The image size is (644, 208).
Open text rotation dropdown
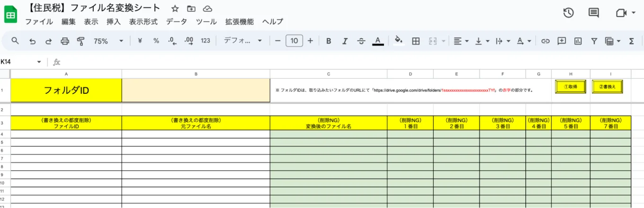[x=523, y=41]
